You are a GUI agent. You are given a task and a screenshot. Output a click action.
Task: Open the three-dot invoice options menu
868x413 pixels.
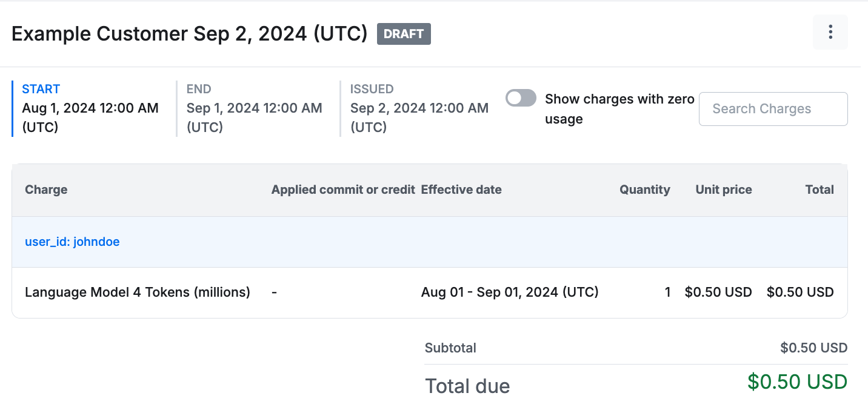(x=830, y=32)
